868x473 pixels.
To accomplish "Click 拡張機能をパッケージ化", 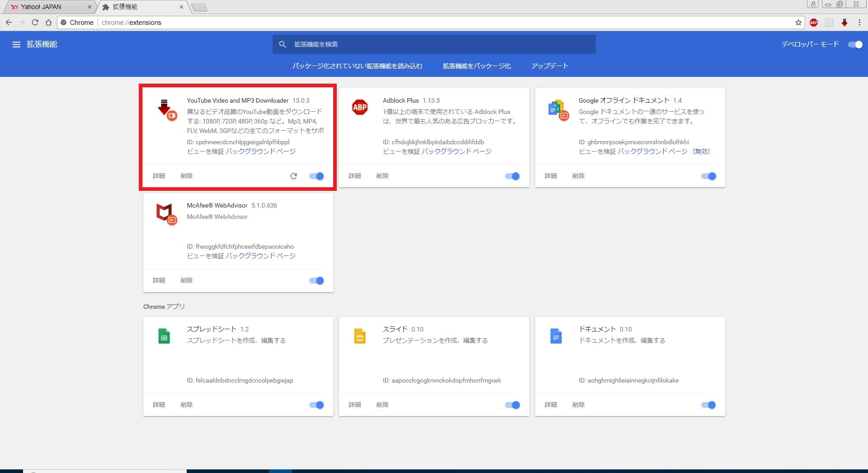I will click(x=477, y=66).
